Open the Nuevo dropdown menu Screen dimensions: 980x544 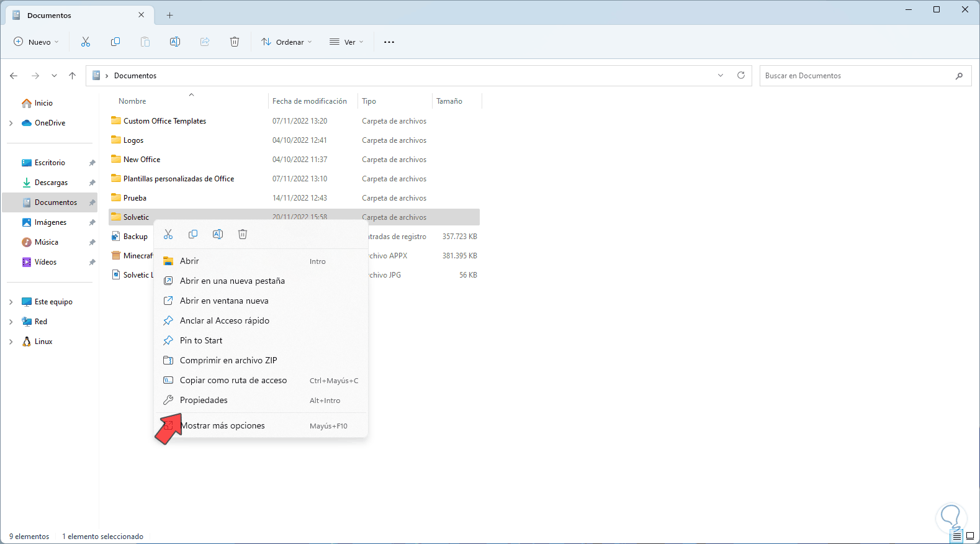tap(36, 42)
